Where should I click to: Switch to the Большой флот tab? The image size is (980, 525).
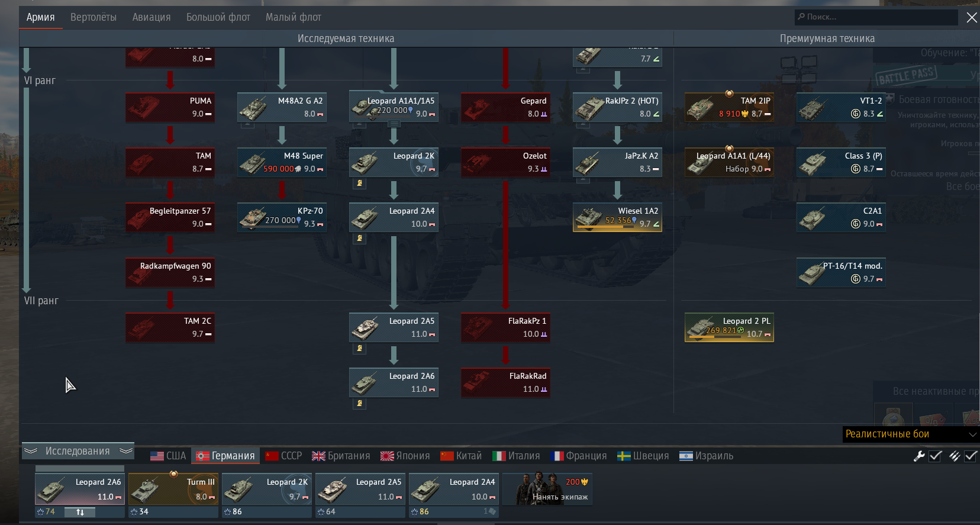(218, 17)
